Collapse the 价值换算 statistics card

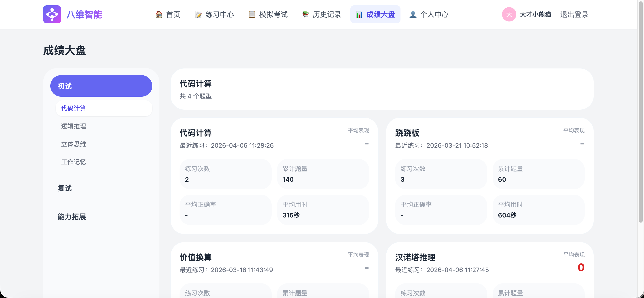(367, 268)
